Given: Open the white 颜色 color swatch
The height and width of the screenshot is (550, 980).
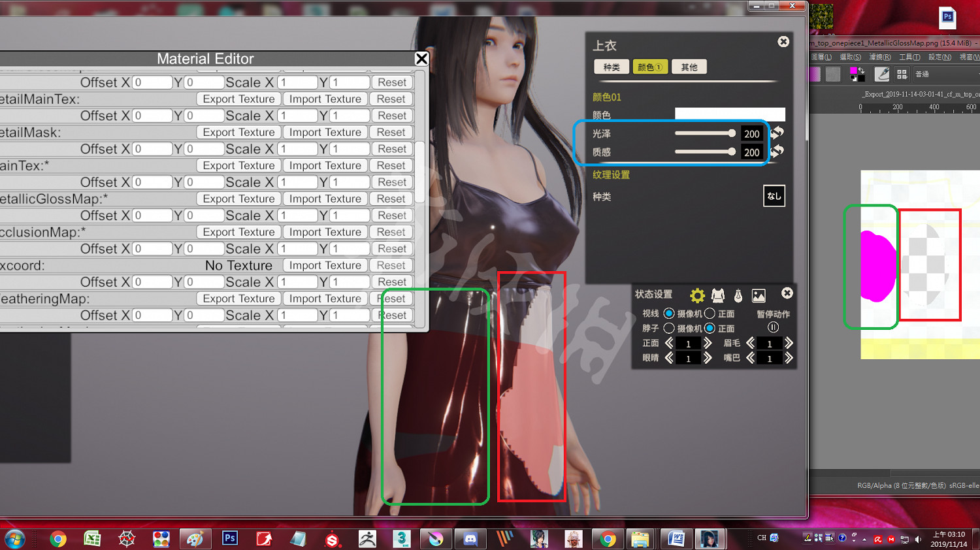Looking at the screenshot, I should pos(729,114).
